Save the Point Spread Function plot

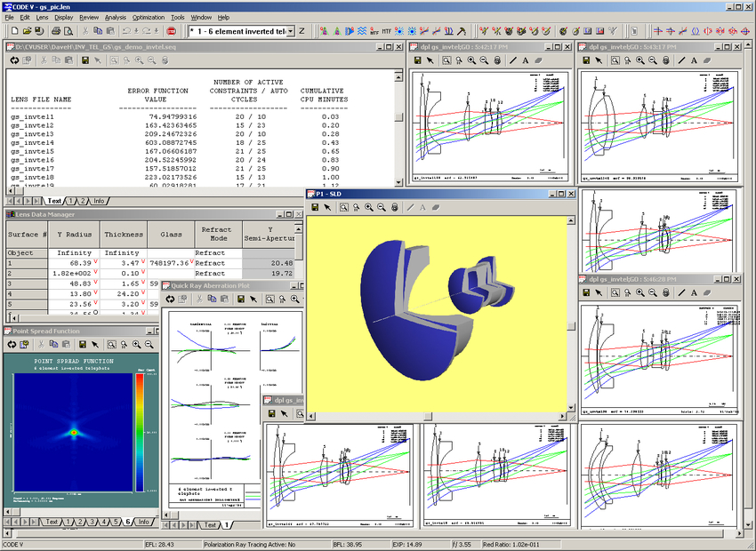pyautogui.click(x=83, y=345)
